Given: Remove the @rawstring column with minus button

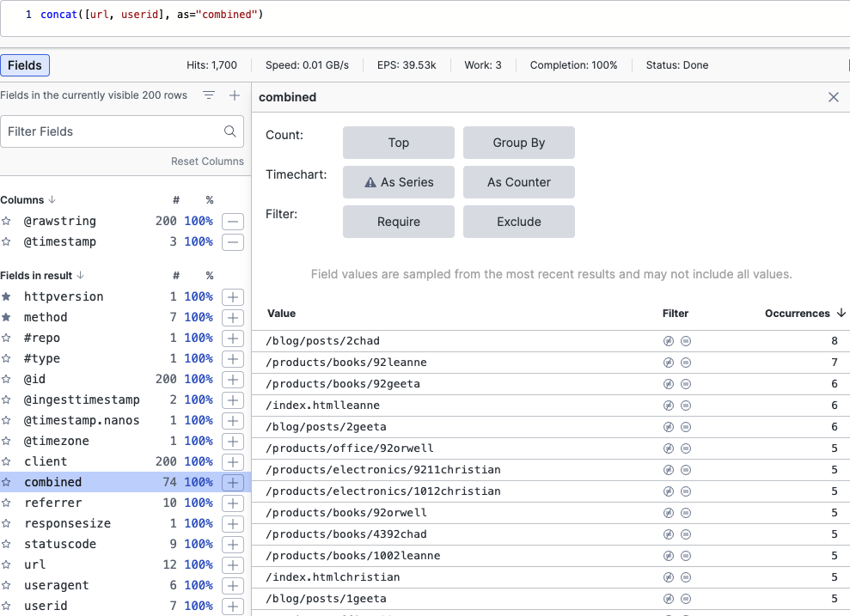Looking at the screenshot, I should 232,222.
